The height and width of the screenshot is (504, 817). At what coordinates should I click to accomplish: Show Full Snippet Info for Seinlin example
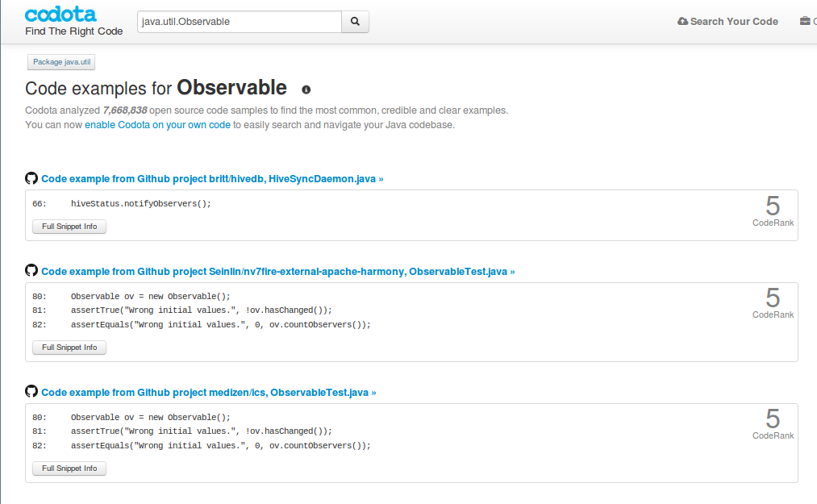click(x=69, y=348)
